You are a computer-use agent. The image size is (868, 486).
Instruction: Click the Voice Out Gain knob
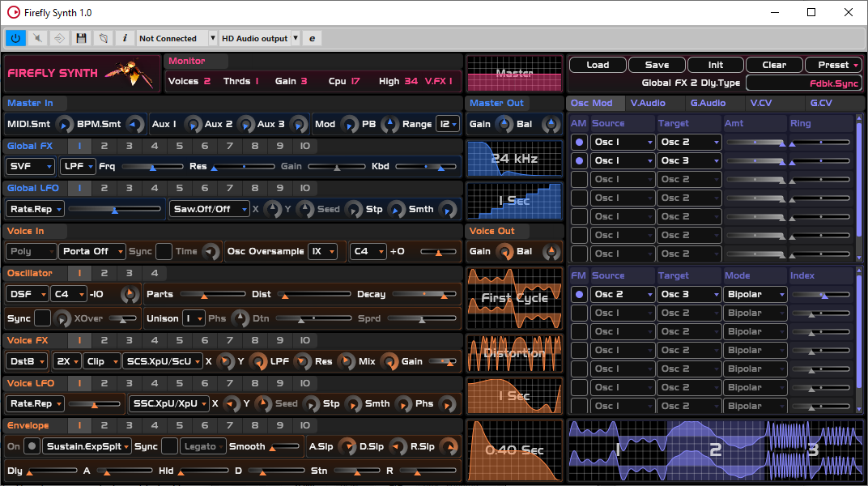(x=504, y=252)
